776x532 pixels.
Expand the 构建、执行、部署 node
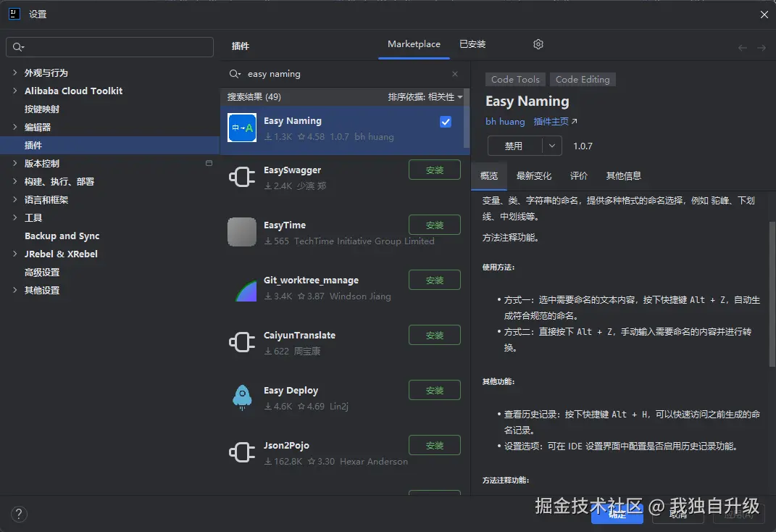click(14, 181)
